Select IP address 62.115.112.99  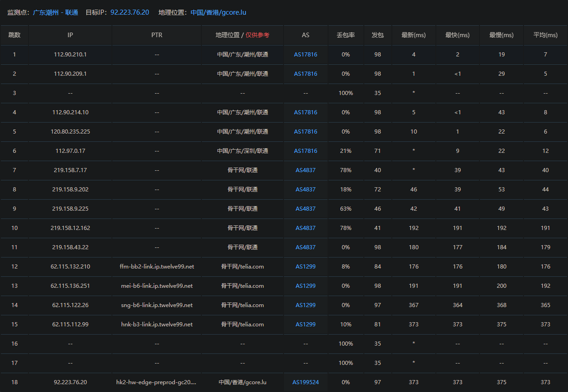70,325
